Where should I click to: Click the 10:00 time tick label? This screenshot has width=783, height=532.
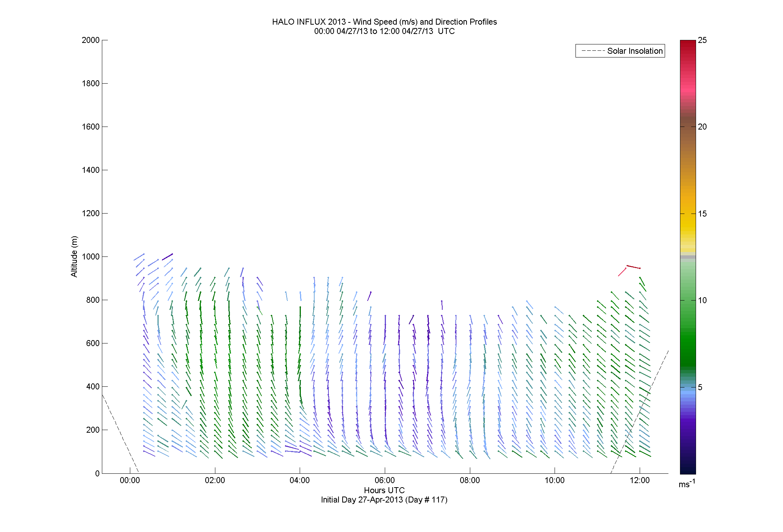[555, 480]
